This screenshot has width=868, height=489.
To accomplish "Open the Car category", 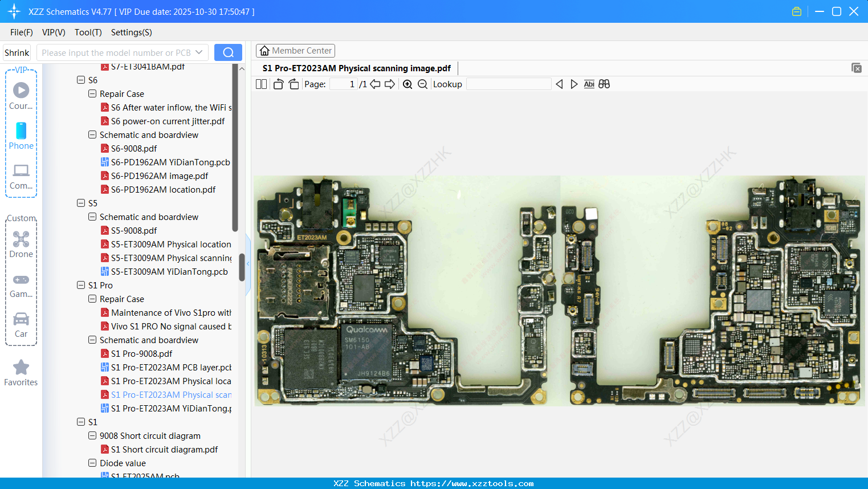I will tap(21, 325).
